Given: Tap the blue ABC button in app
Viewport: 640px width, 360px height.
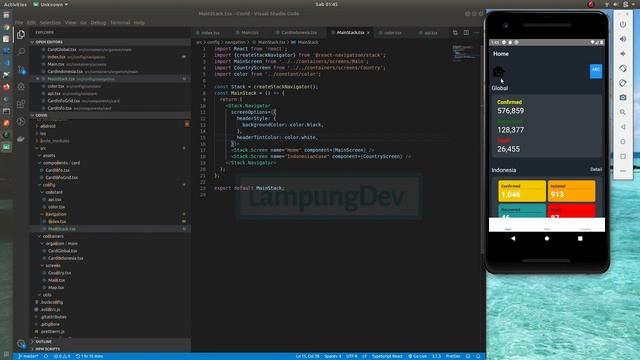Looking at the screenshot, I should coord(596,71).
